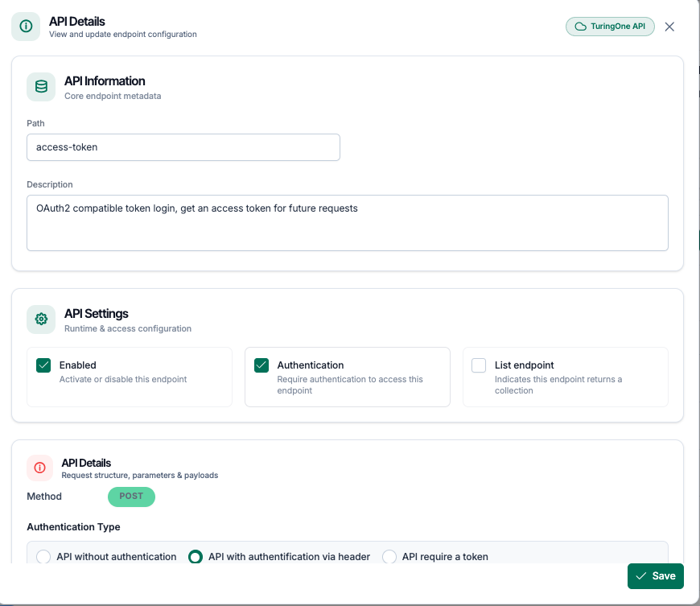Click the Path input field with access-token
Image resolution: width=700 pixels, height=606 pixels.
pos(183,147)
